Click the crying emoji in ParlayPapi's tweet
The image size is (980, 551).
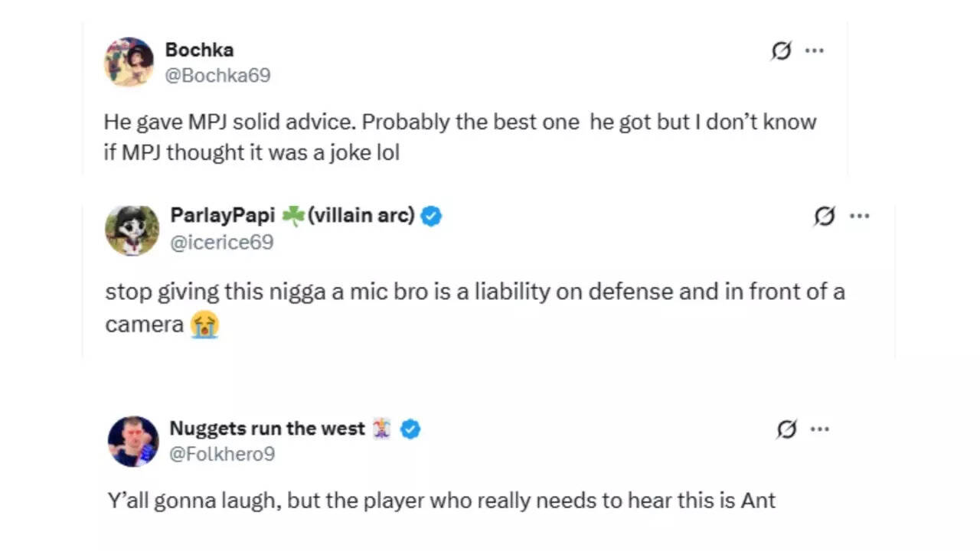point(202,324)
